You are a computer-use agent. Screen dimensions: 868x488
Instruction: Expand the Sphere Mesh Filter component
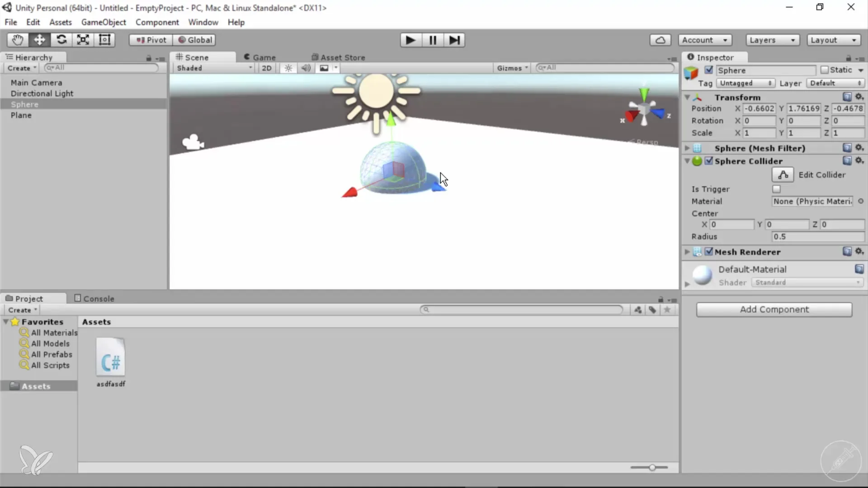point(687,148)
